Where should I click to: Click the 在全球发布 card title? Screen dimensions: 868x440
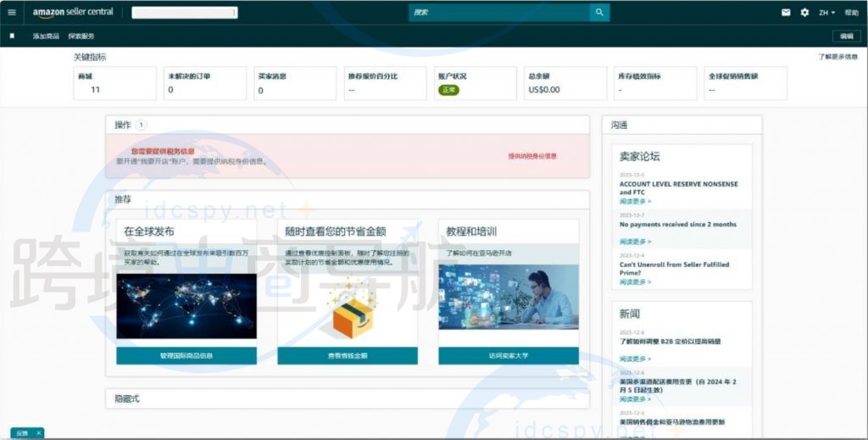pos(149,231)
